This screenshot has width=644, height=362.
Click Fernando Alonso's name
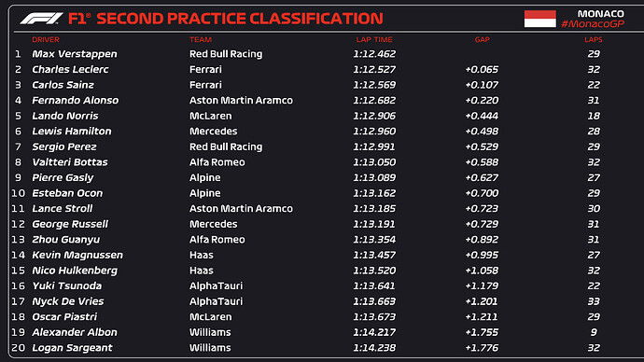pos(76,100)
